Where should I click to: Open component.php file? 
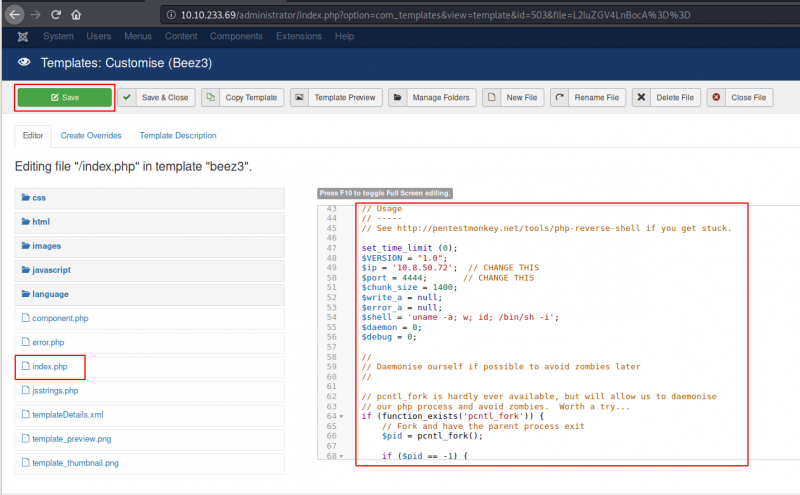click(x=60, y=318)
